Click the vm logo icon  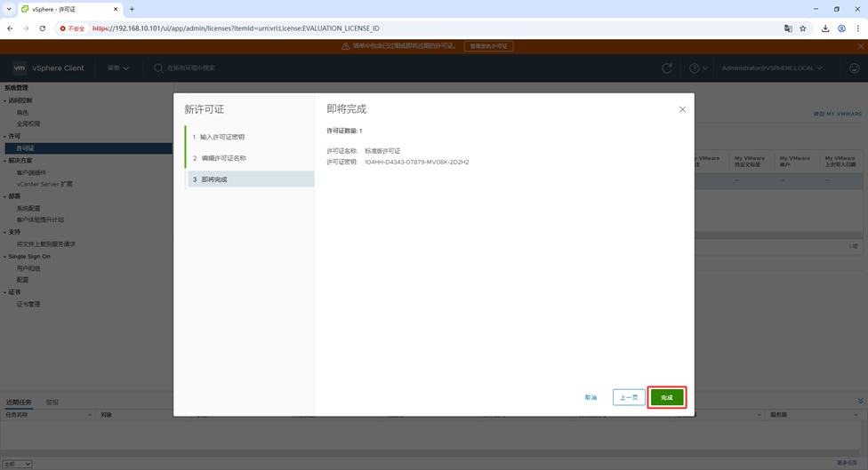click(x=20, y=68)
